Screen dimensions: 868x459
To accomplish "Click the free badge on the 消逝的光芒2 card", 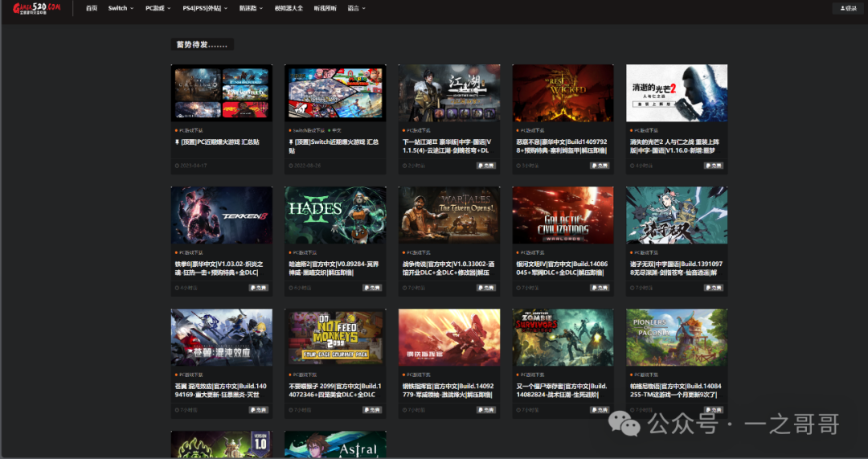I will tap(714, 166).
